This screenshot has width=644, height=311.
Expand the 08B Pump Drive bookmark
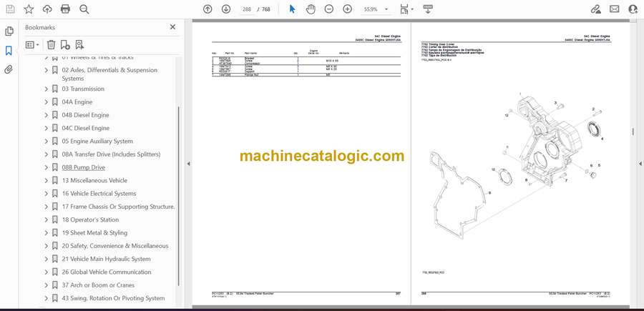click(46, 167)
